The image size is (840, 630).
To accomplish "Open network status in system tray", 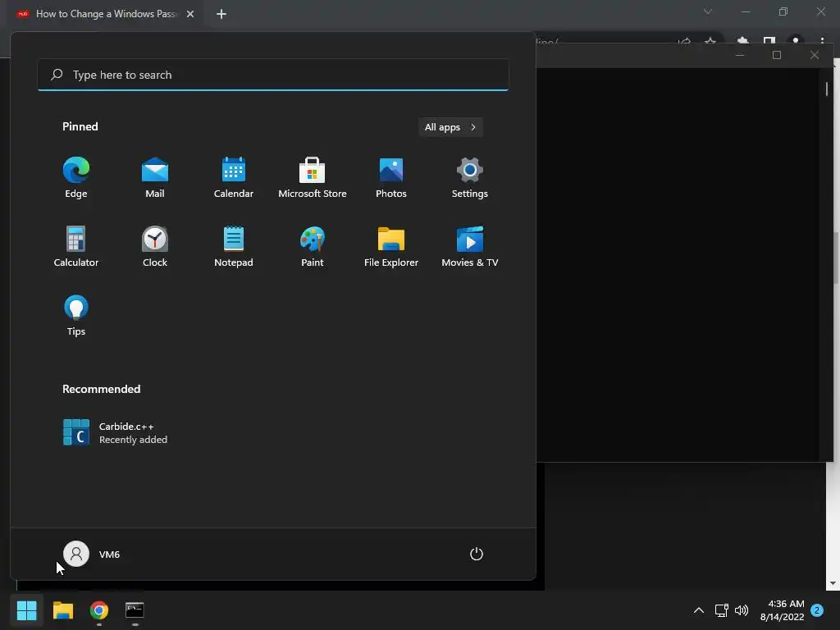I will pos(721,610).
